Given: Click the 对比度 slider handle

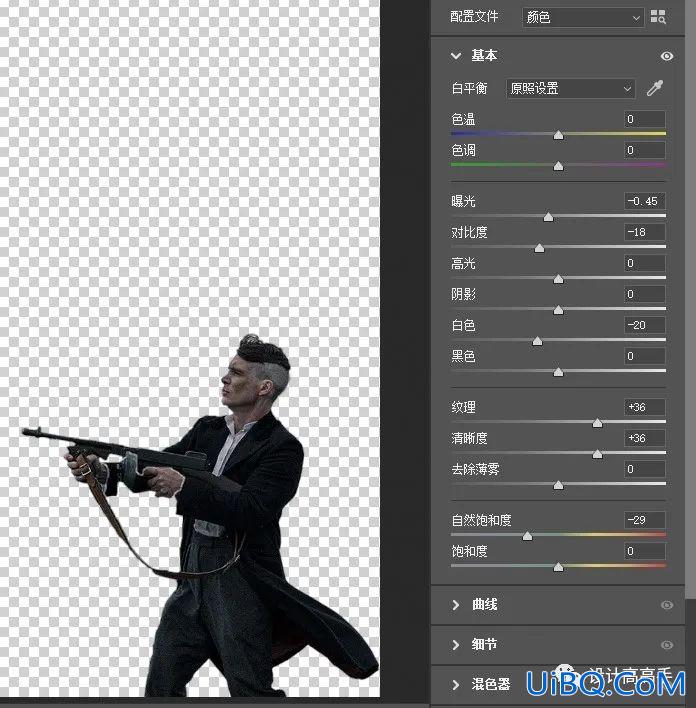Looking at the screenshot, I should coord(539,248).
